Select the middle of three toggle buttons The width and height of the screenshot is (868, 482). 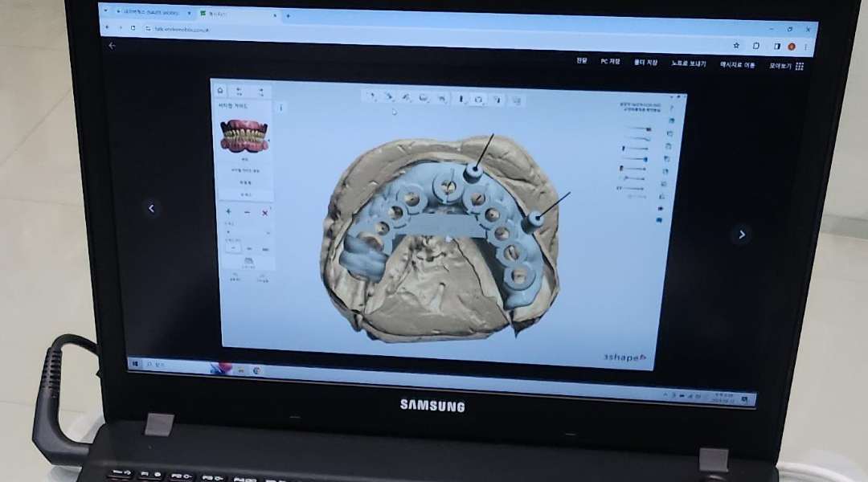pos(249,248)
